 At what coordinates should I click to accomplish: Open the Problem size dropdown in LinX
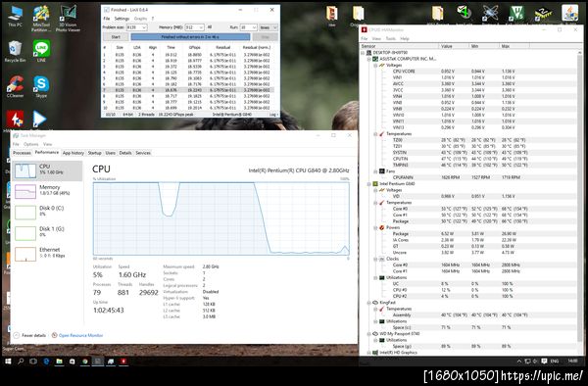click(x=136, y=27)
